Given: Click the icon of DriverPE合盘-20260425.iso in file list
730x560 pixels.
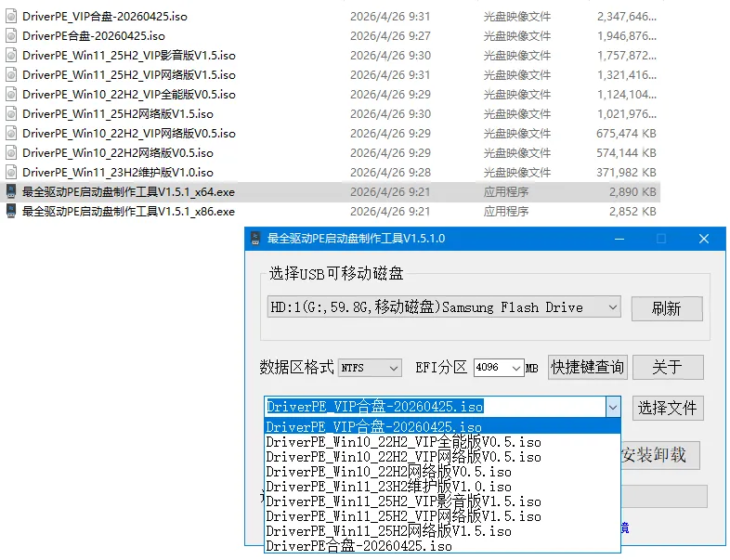Looking at the screenshot, I should (x=11, y=36).
